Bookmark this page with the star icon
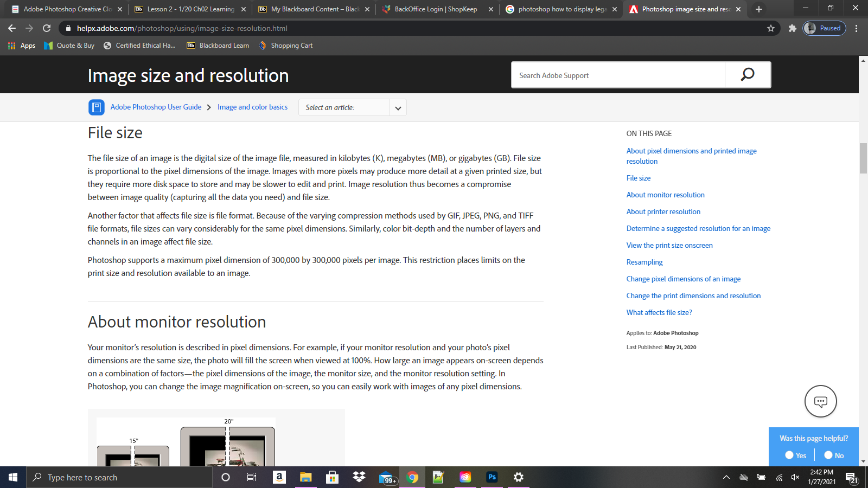 coord(771,28)
